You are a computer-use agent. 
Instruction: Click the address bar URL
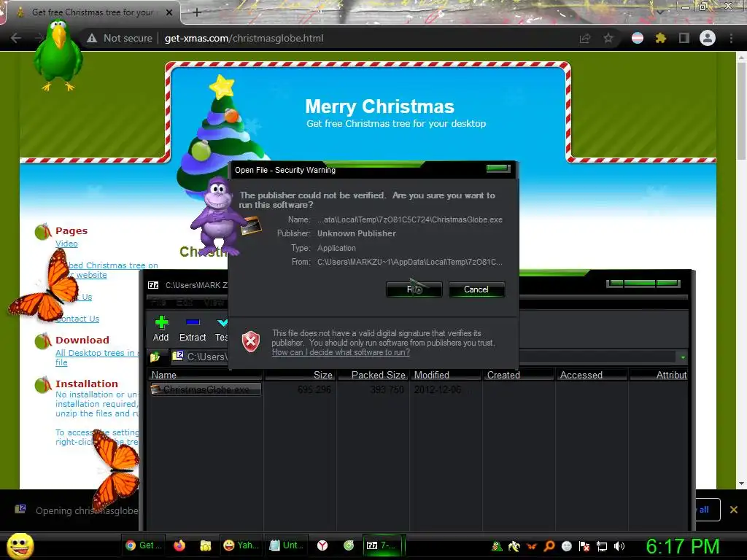pos(244,38)
